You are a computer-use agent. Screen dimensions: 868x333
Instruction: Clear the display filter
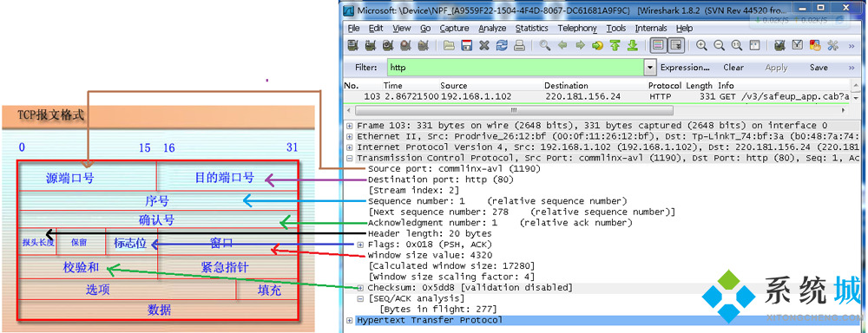tap(733, 68)
